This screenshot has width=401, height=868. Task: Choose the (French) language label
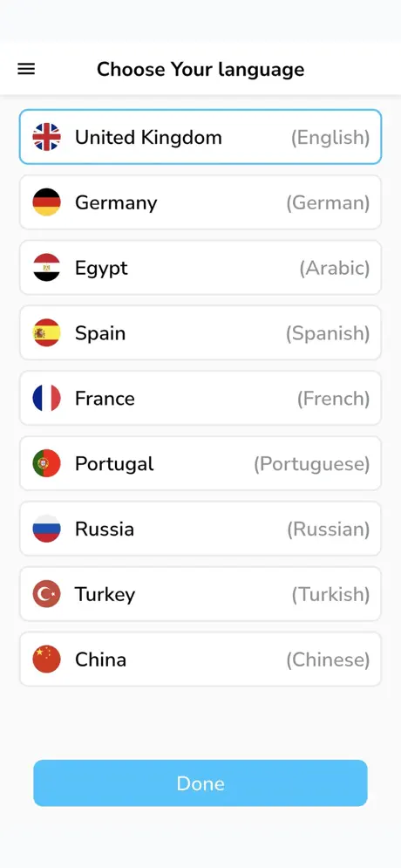point(333,399)
